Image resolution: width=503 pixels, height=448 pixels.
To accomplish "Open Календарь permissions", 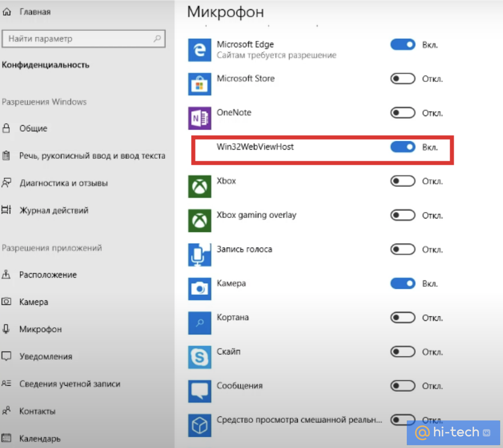I will pos(40,438).
